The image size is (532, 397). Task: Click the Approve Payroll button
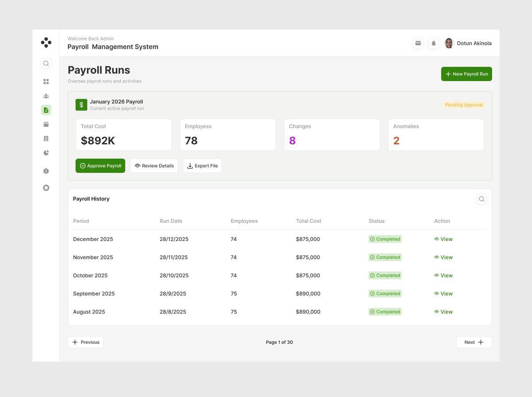100,166
